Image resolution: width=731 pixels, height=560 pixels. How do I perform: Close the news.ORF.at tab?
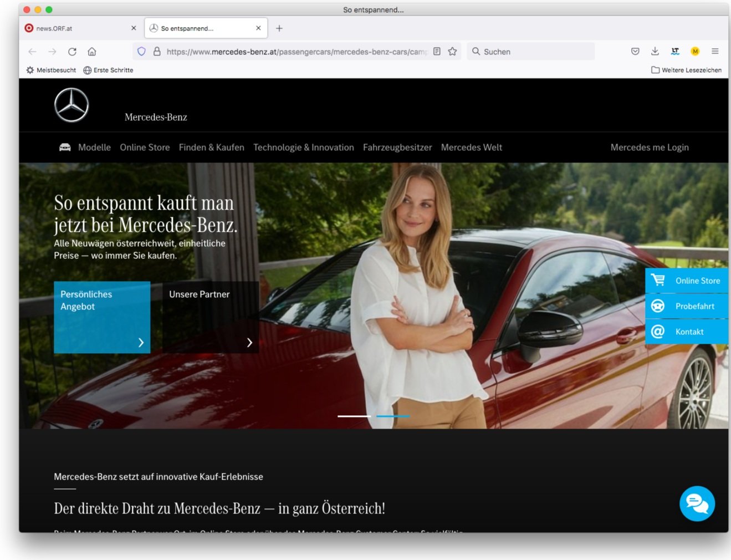click(134, 28)
